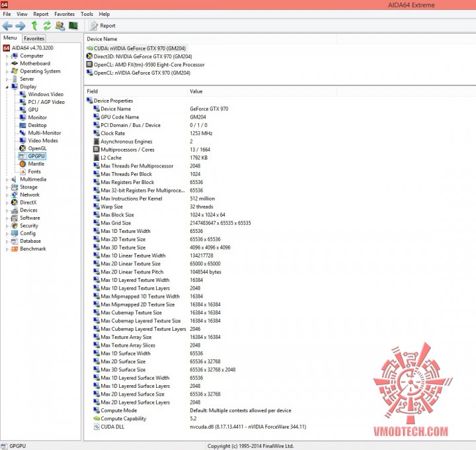Click the Database icon in the tree

pos(15,242)
